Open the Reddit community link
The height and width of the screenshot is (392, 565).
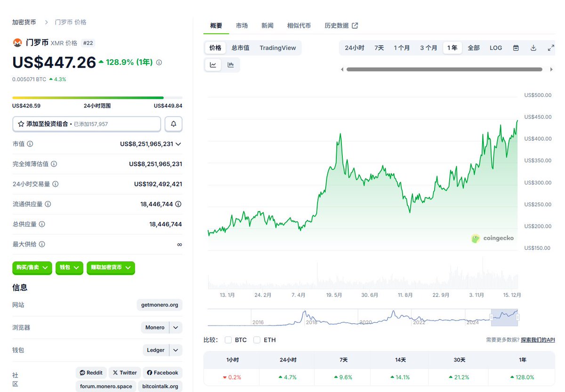tap(91, 373)
